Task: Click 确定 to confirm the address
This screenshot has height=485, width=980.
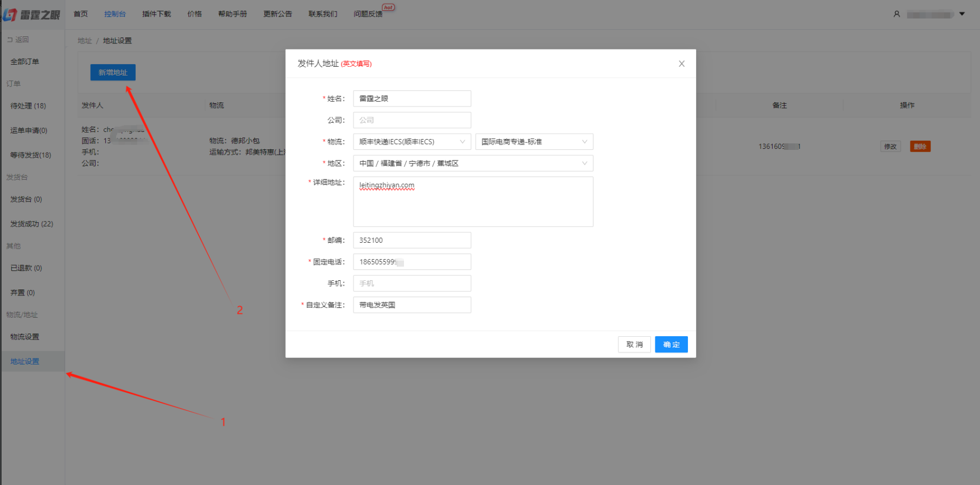Action: pos(671,344)
